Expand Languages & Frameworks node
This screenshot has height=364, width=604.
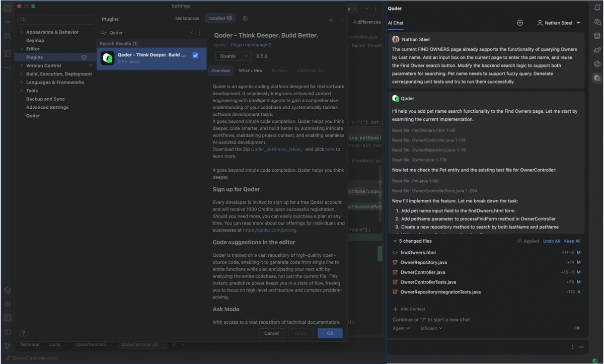pyautogui.click(x=21, y=83)
